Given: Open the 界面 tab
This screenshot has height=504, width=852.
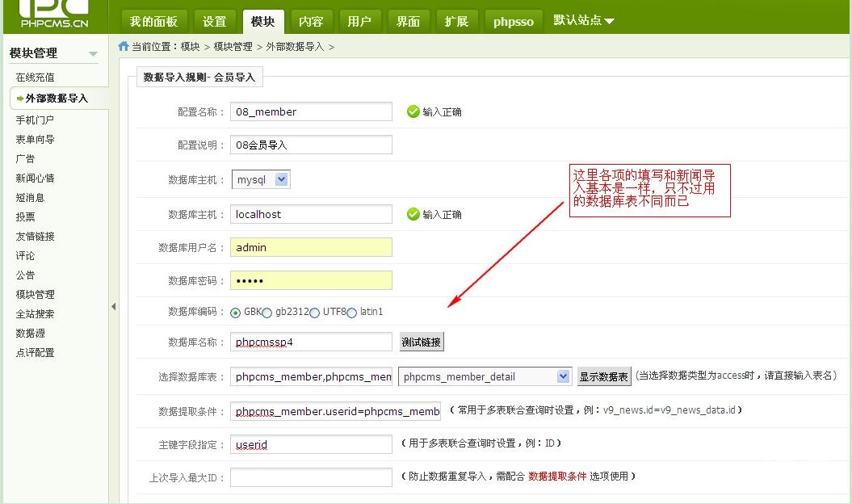Looking at the screenshot, I should [x=408, y=22].
